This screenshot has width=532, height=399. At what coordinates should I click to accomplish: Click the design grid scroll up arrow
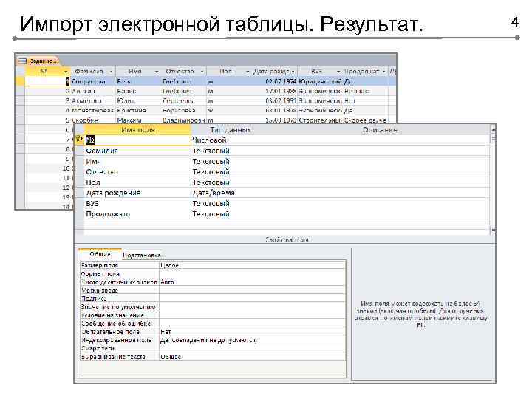click(493, 129)
